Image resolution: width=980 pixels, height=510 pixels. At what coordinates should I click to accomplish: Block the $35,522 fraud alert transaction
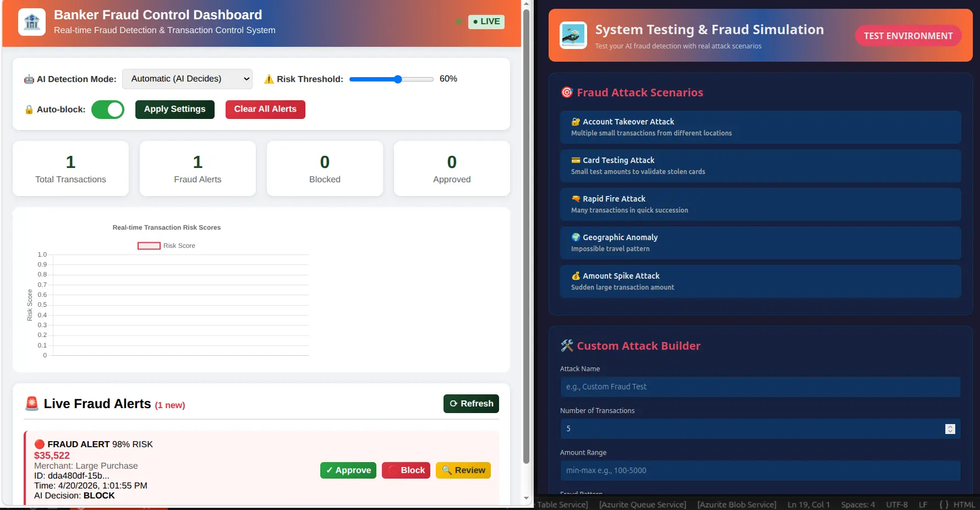(x=406, y=470)
